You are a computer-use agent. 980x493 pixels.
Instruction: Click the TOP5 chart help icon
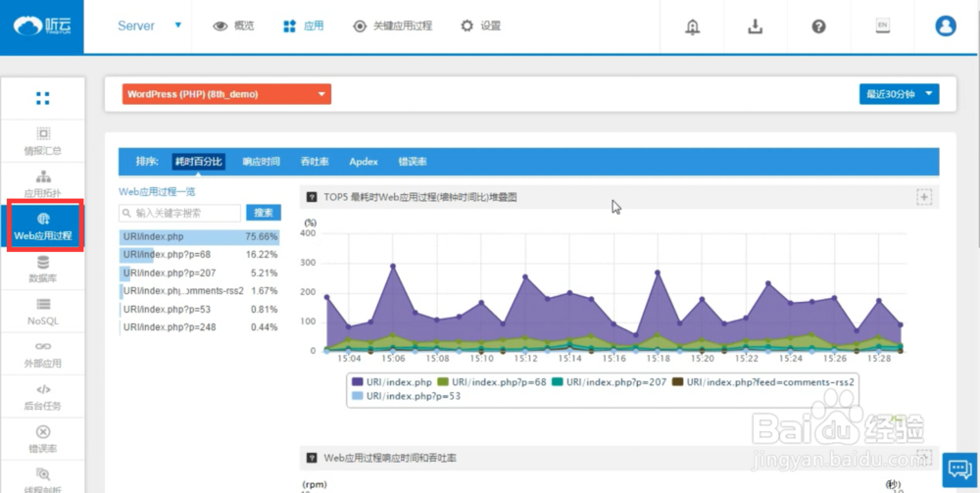[x=312, y=197]
